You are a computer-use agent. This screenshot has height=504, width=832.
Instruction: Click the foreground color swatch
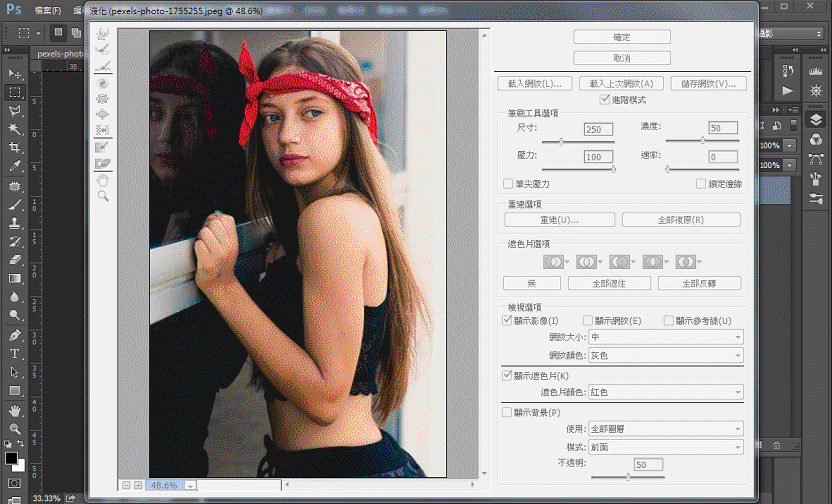tap(11, 458)
